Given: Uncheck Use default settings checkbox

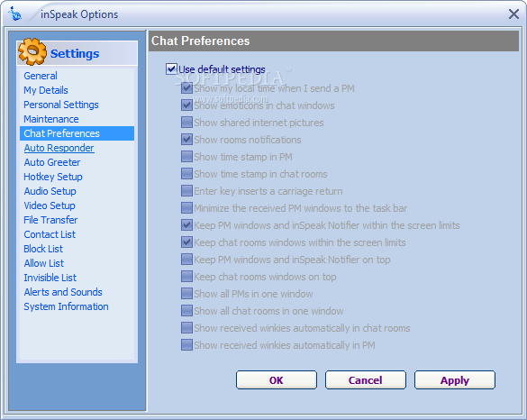Looking at the screenshot, I should (x=171, y=68).
